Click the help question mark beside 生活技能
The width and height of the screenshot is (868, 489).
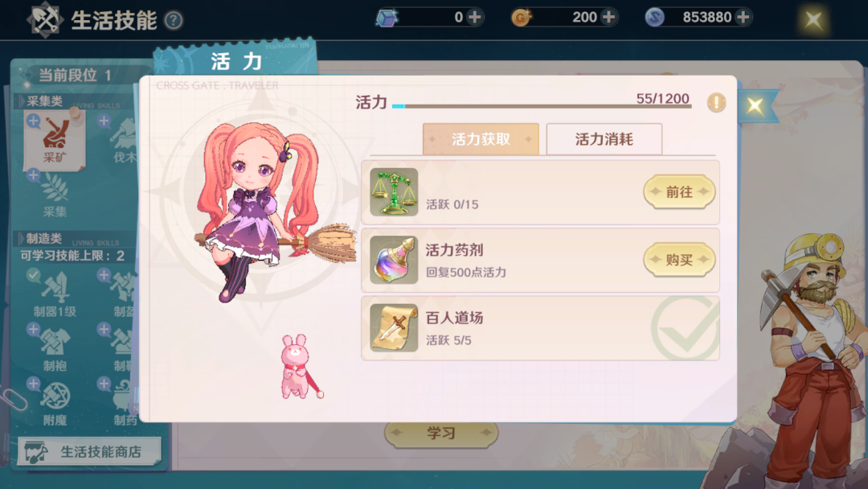click(x=174, y=21)
